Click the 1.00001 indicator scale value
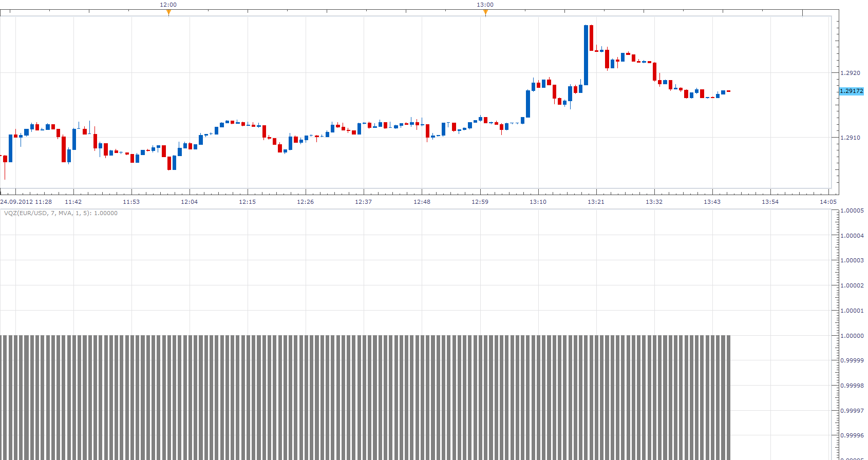This screenshot has height=460, width=868. coord(852,311)
